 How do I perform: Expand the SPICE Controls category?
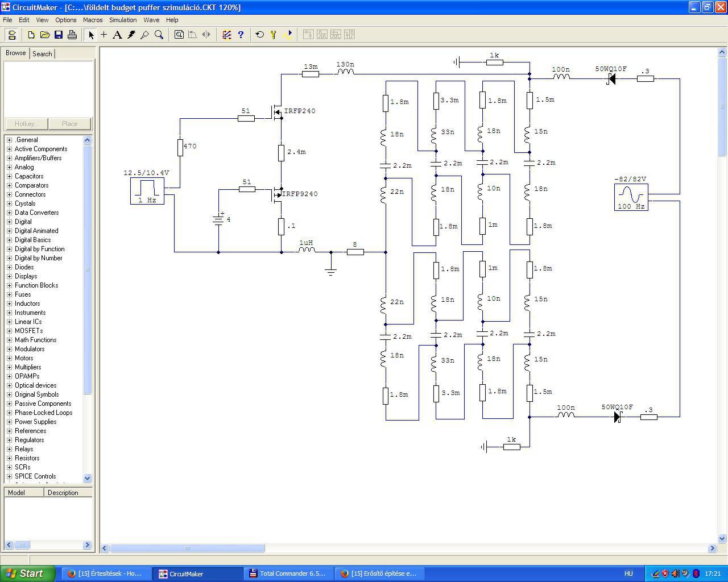click(x=9, y=476)
